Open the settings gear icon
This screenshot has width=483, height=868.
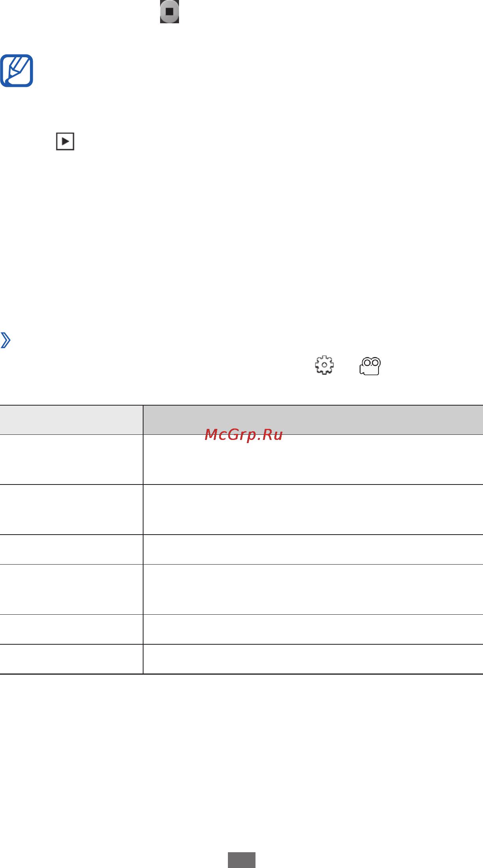pos(324,365)
